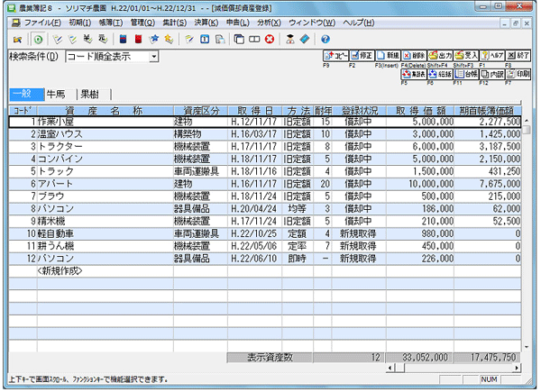Click the red X circle toolbar icon

pyautogui.click(x=269, y=40)
